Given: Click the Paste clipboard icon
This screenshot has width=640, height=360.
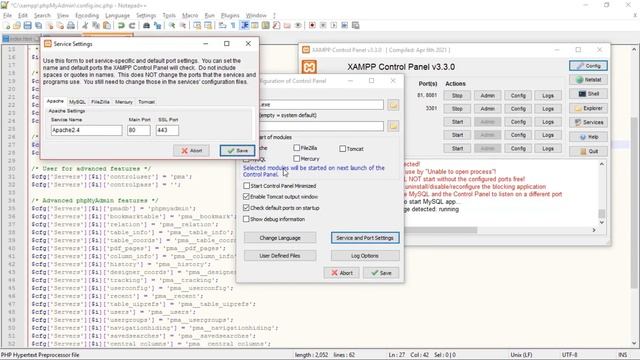Looking at the screenshot, I should tap(107, 25).
